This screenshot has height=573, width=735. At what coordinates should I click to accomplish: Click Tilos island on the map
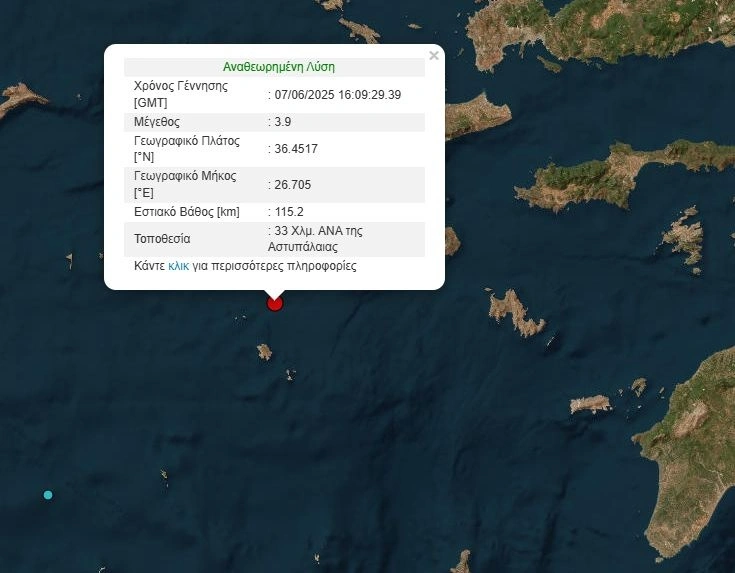click(590, 404)
